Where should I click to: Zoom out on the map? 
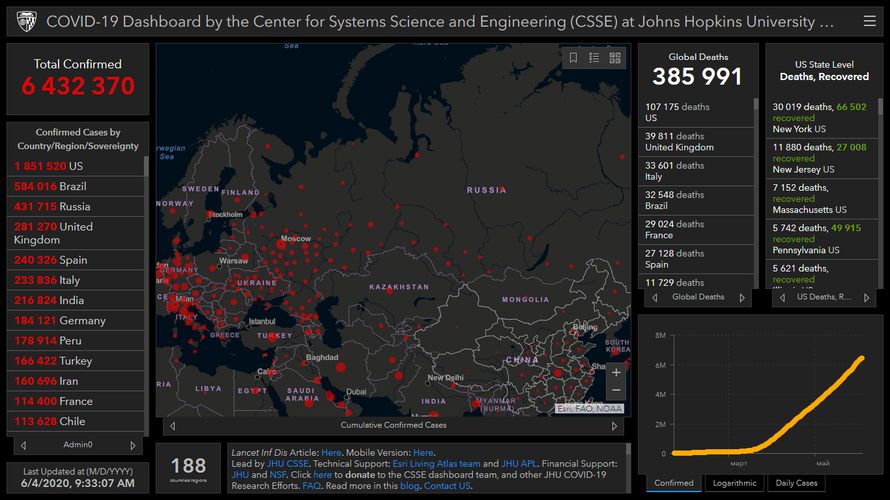[x=616, y=390]
